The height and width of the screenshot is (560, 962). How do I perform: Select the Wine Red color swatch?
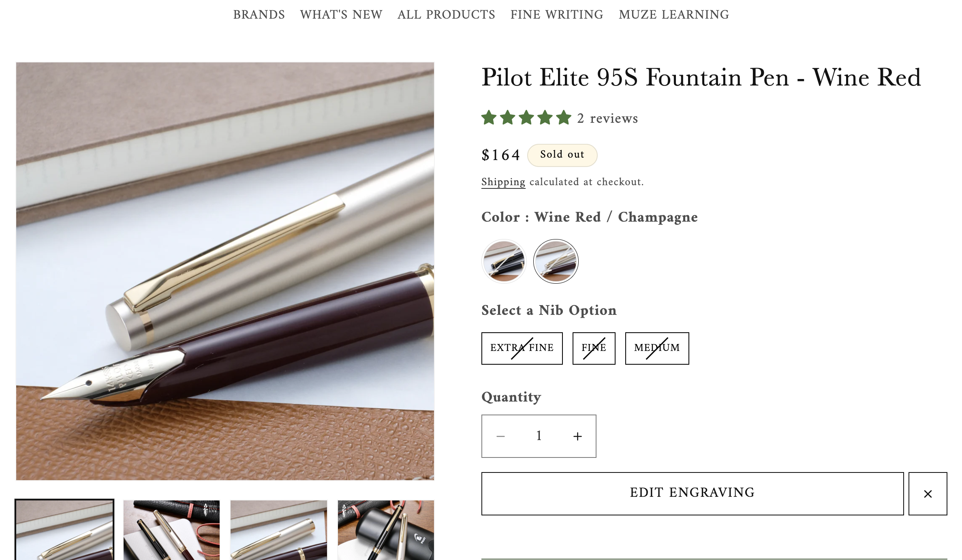[555, 261]
